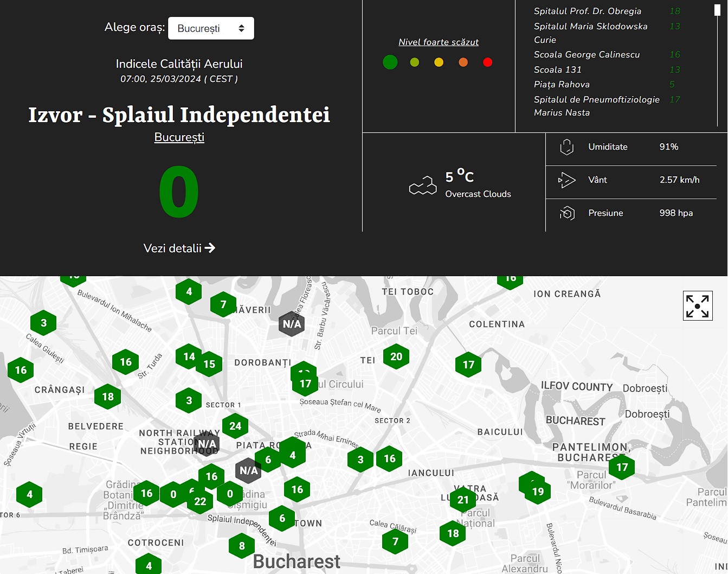Click the wind arrow icon beside Vânt
This screenshot has width=728, height=574.
566,180
